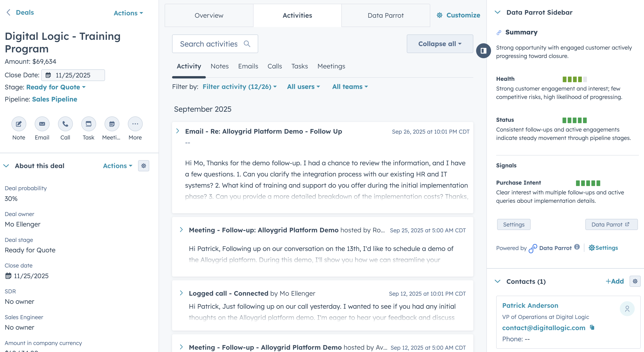Click the Add button in Contacts section
The height and width of the screenshot is (352, 644).
pyautogui.click(x=614, y=281)
